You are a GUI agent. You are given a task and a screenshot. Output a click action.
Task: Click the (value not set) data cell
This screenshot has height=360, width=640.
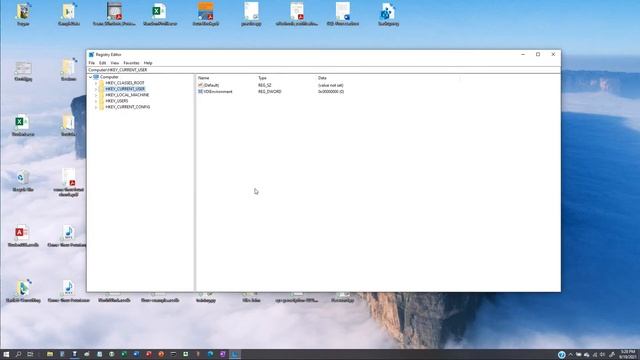[331, 85]
